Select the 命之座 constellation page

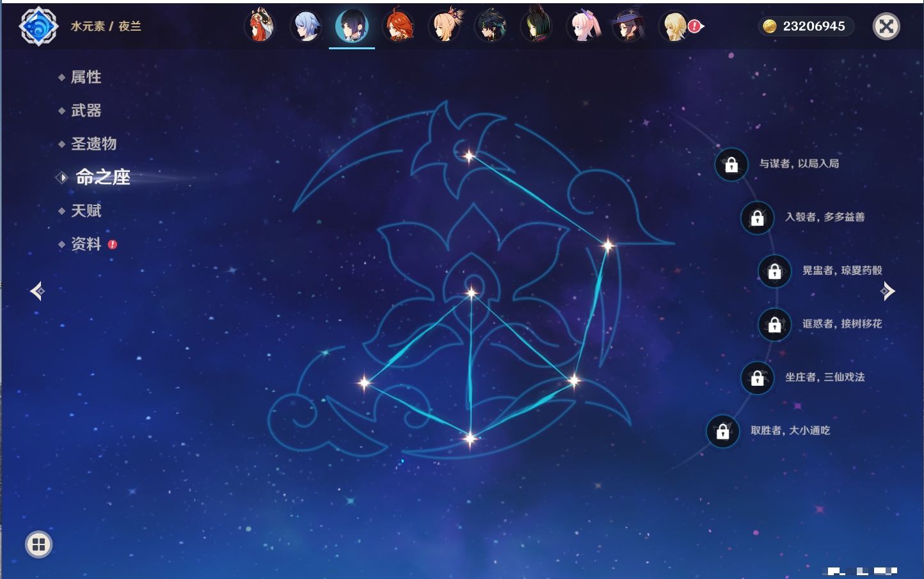(x=102, y=177)
